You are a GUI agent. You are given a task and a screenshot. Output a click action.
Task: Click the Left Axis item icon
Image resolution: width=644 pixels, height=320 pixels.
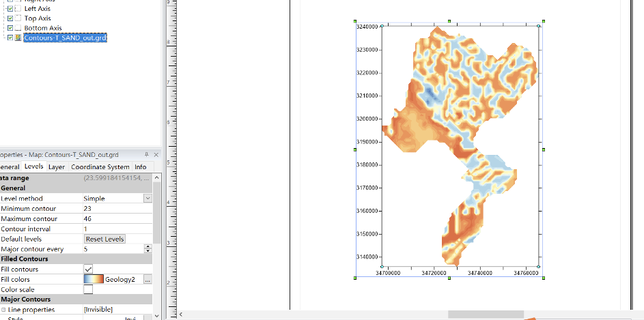coord(18,8)
